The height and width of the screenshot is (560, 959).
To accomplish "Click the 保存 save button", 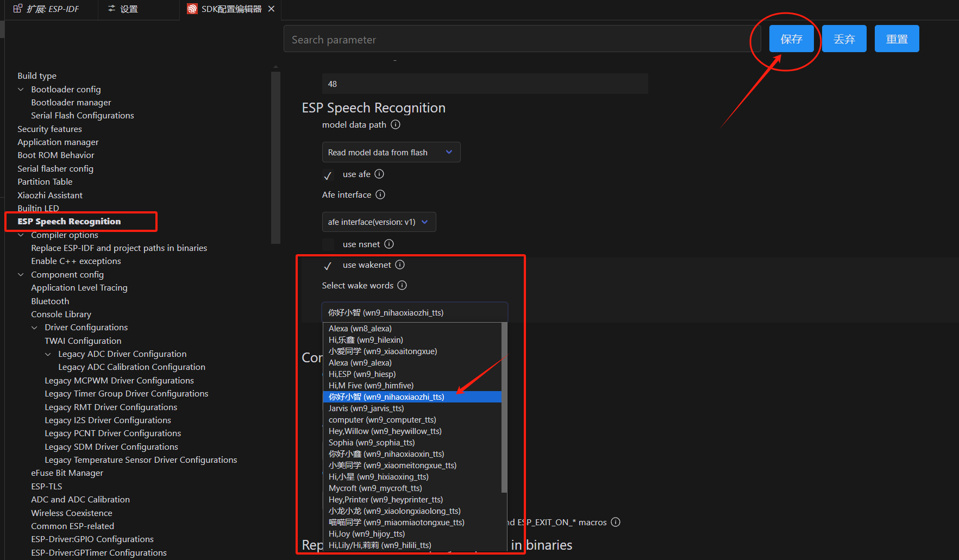I will [x=791, y=39].
